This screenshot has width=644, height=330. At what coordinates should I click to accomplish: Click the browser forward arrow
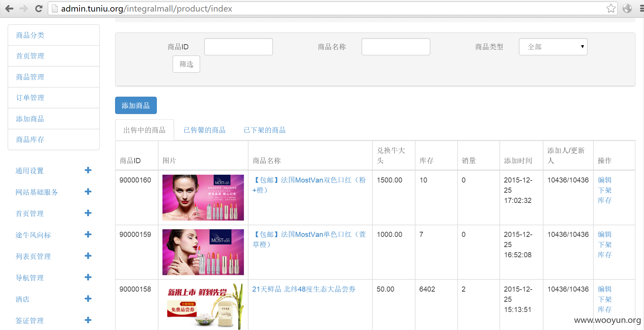coord(23,8)
